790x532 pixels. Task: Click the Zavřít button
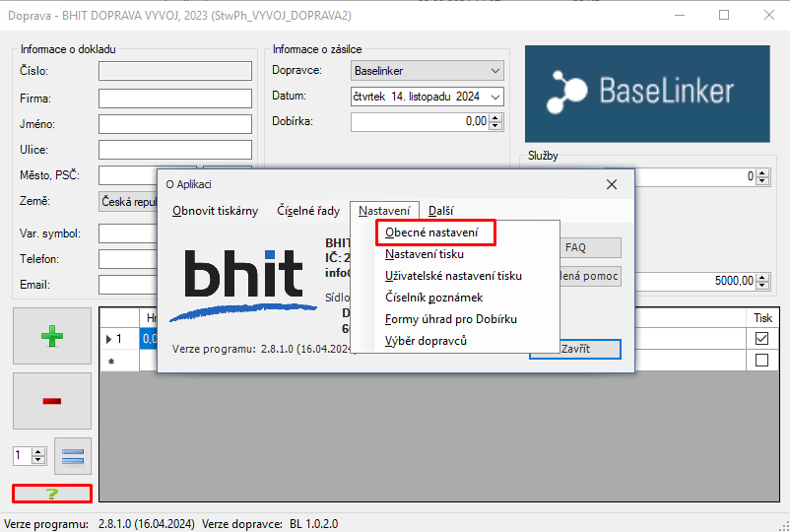pos(590,349)
